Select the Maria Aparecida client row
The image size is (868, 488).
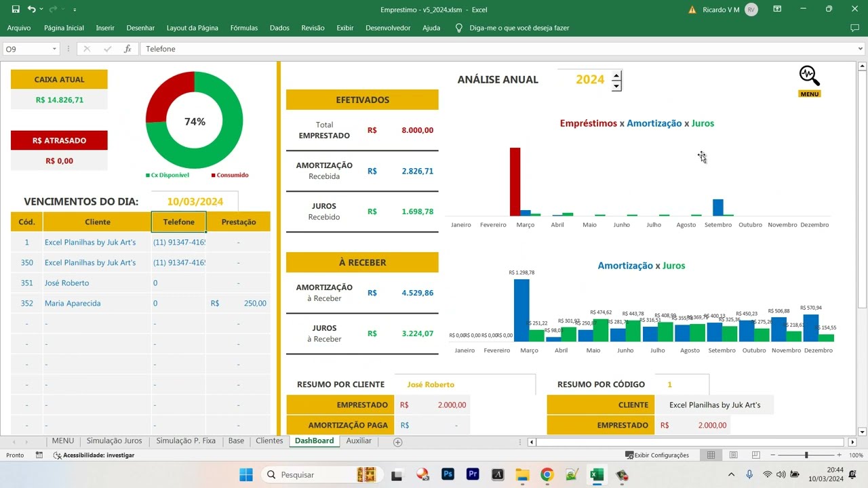pyautogui.click(x=140, y=303)
